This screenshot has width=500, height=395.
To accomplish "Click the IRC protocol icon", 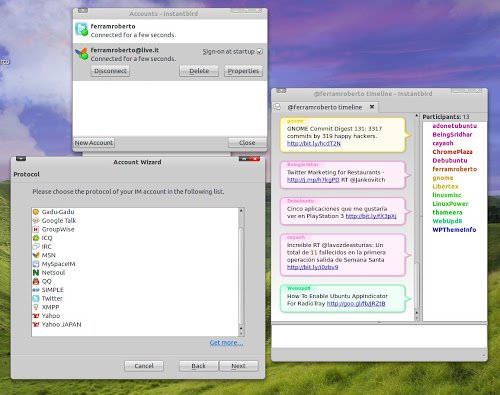I will coord(36,246).
